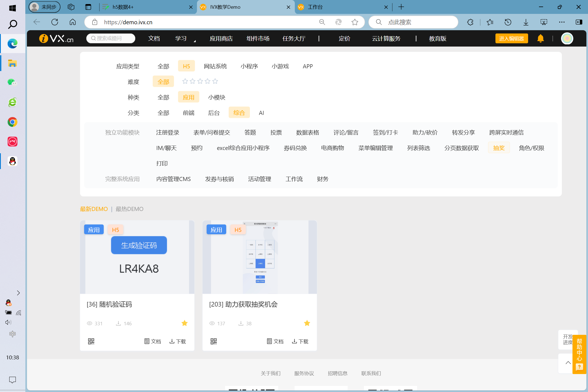This screenshot has width=588, height=392.
Task: Expand hidden taskbar icons chevron
Action: click(x=18, y=293)
